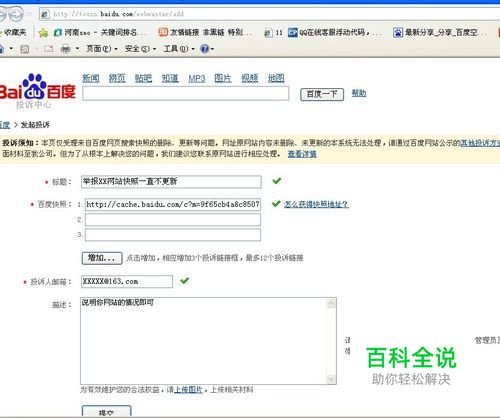Click the Baidu paw logo

pos(34,87)
